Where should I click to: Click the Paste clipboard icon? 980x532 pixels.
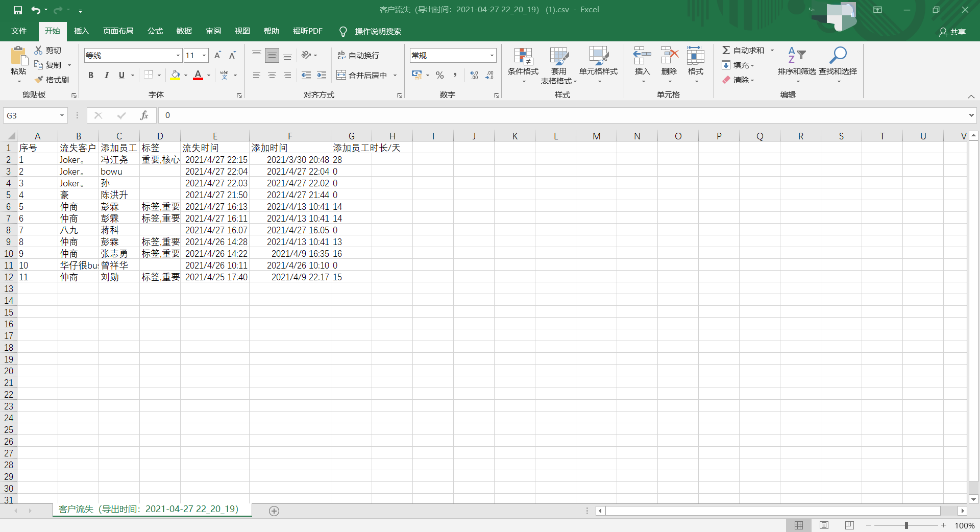(x=19, y=56)
